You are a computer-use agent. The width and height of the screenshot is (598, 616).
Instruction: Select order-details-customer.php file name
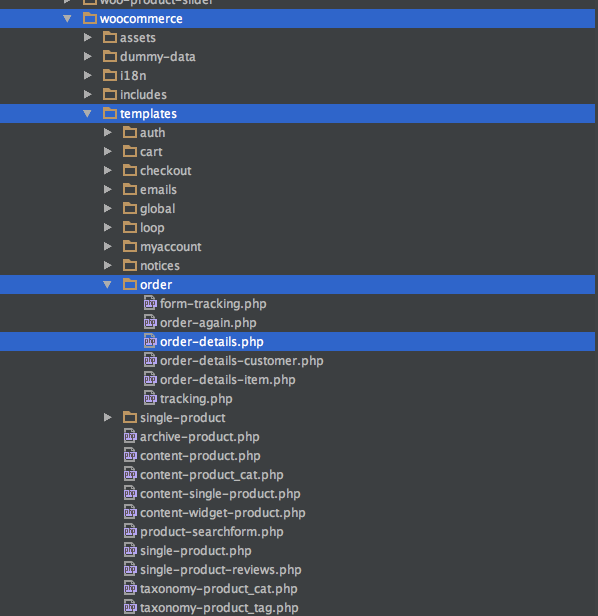pos(242,361)
